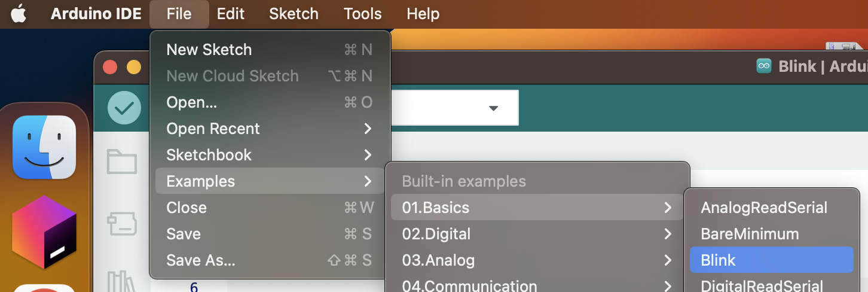Open the Sketchbook folder sidebar icon

122,162
